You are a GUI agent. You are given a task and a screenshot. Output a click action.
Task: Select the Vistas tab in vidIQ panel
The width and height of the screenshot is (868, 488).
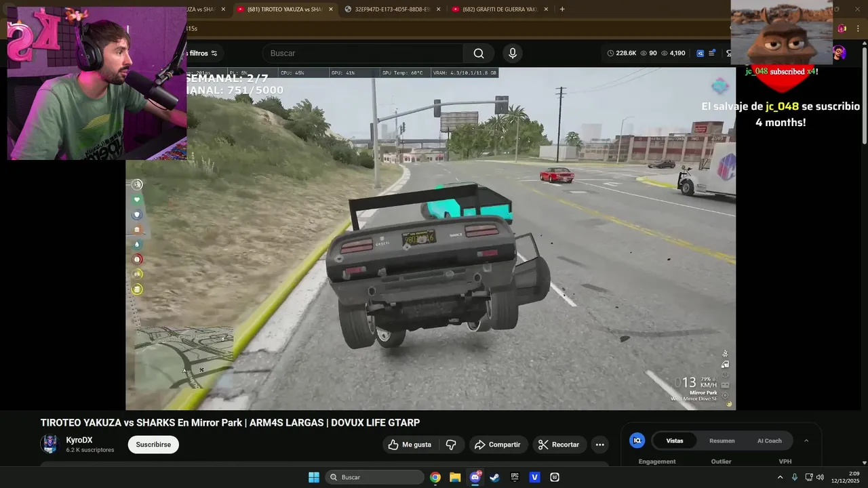[x=675, y=441]
